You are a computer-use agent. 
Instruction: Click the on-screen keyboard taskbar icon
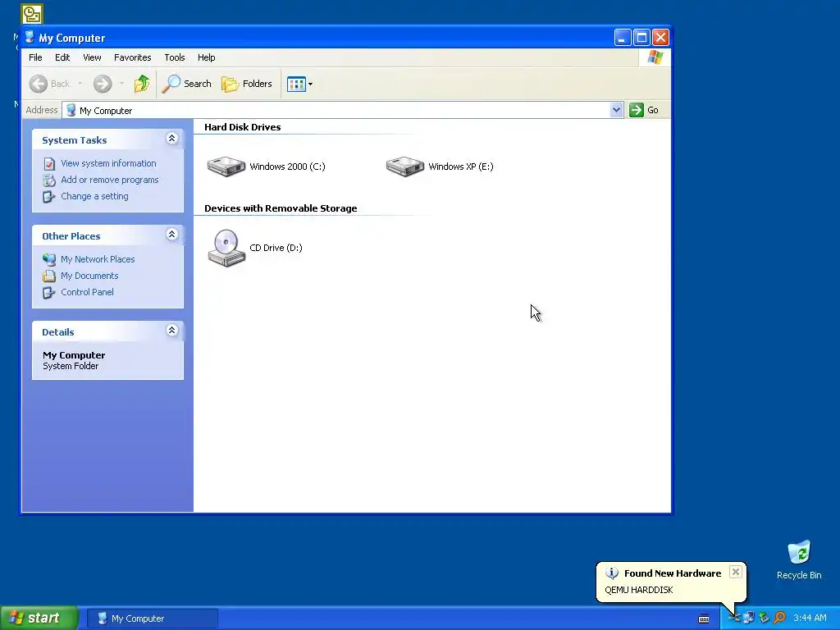pyautogui.click(x=704, y=619)
